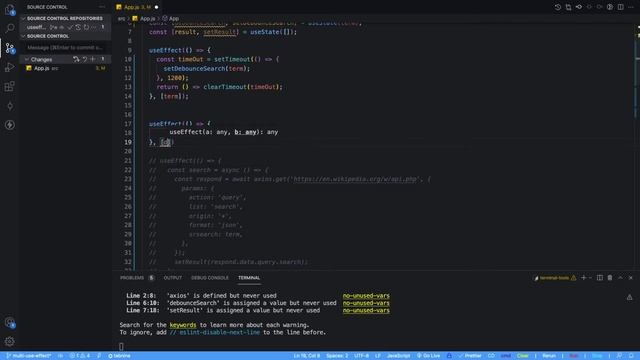Switch to the Terminal tab
Image resolution: width=640 pixels, height=360 pixels.
point(249,278)
